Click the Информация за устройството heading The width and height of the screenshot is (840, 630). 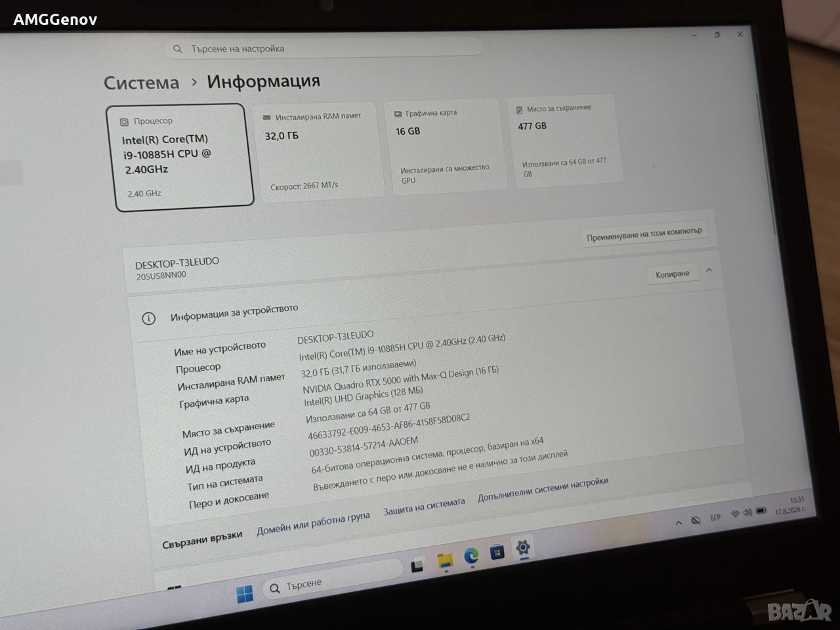(x=234, y=312)
